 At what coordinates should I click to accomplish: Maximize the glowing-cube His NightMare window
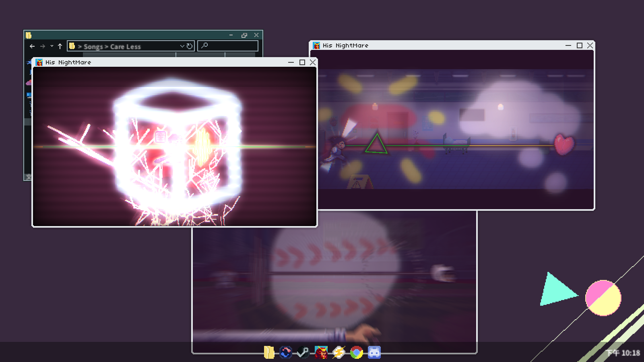click(302, 62)
